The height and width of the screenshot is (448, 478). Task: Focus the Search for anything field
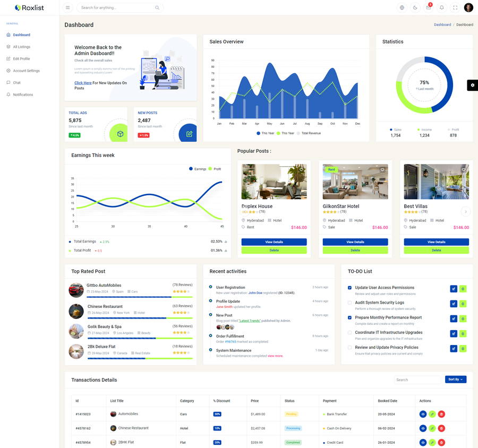(117, 8)
